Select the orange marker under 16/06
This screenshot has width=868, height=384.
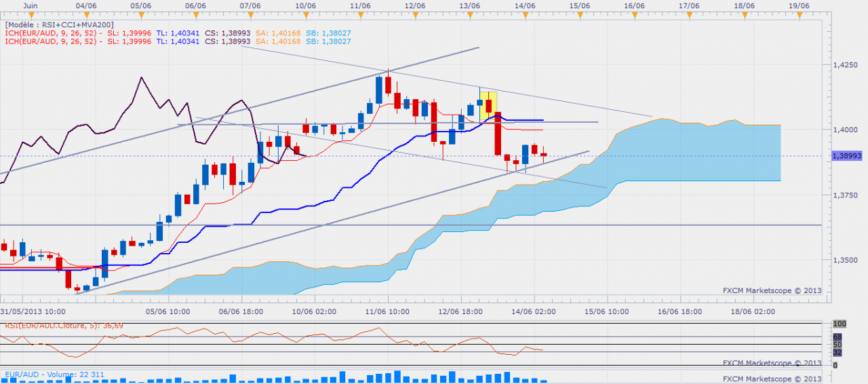click(x=635, y=14)
